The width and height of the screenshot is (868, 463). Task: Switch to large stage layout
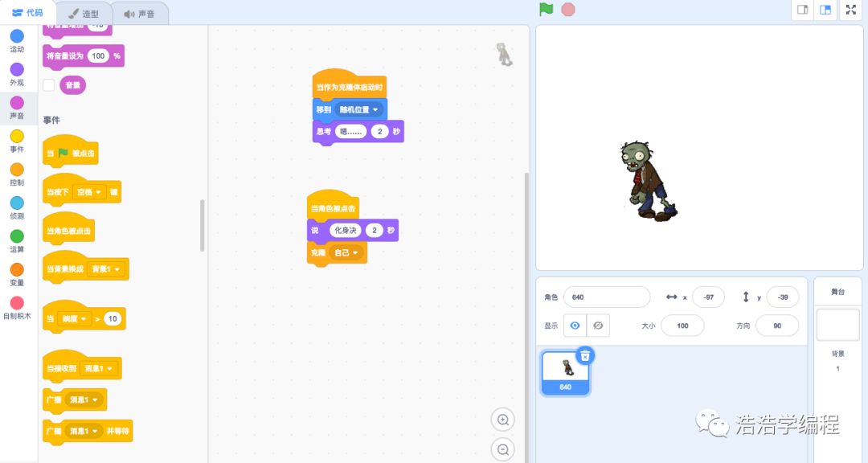pyautogui.click(x=825, y=10)
